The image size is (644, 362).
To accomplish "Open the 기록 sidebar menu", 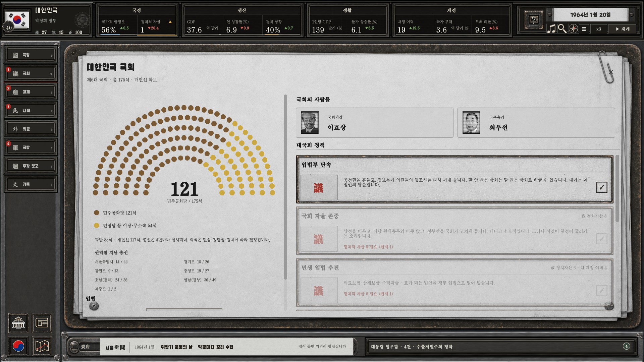I will [x=31, y=184].
